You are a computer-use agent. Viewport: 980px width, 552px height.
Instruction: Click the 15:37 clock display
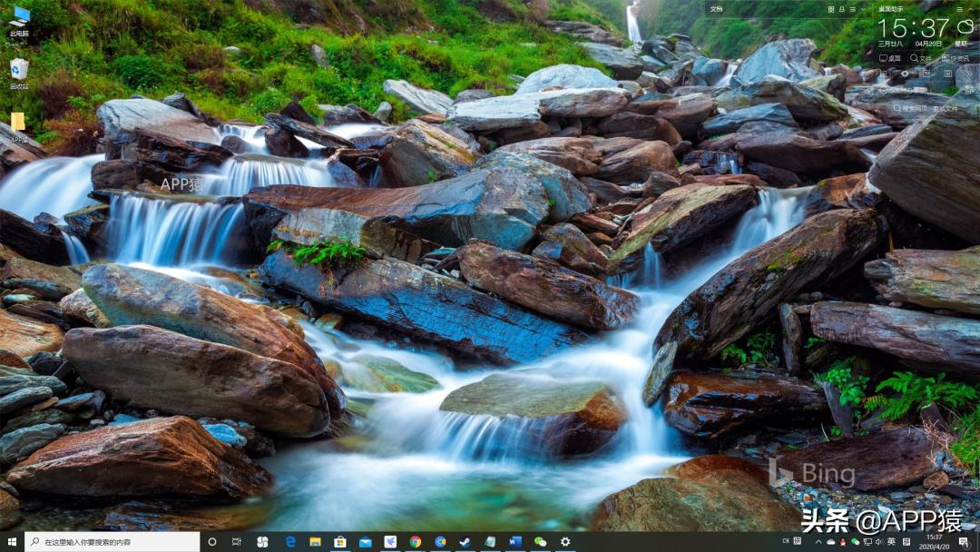pyautogui.click(x=913, y=28)
